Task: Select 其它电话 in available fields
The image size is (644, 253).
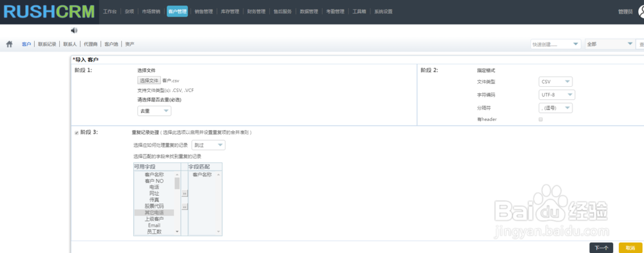Action: click(154, 212)
